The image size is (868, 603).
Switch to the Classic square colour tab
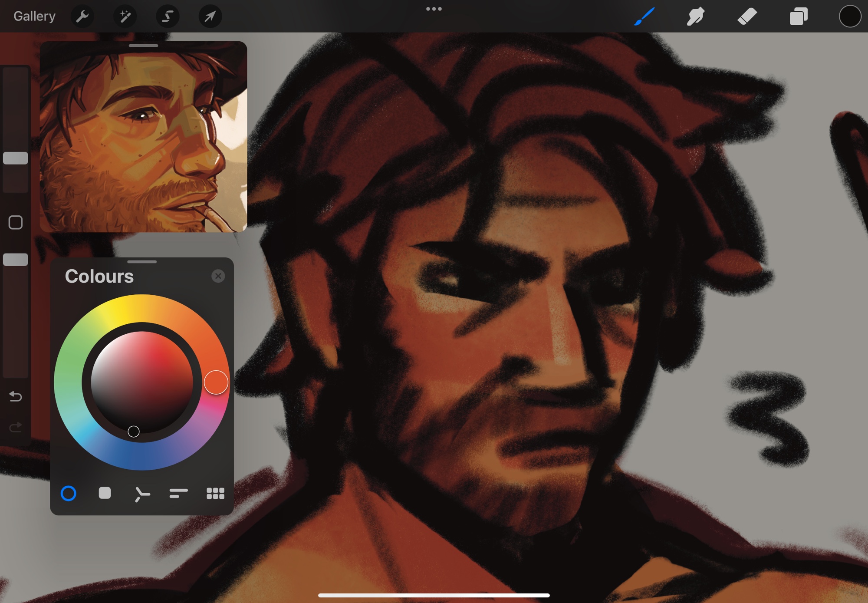point(105,493)
